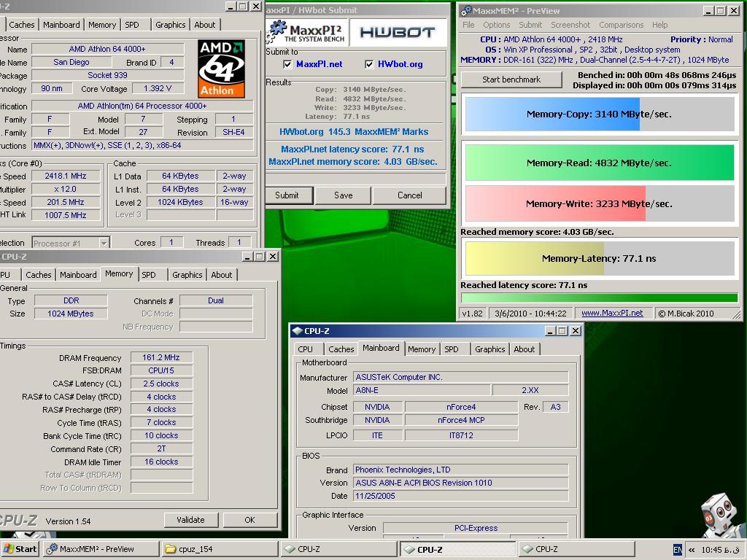747x560 pixels.
Task: Click the taskbar clock showing 10:45
Action: pos(719,550)
